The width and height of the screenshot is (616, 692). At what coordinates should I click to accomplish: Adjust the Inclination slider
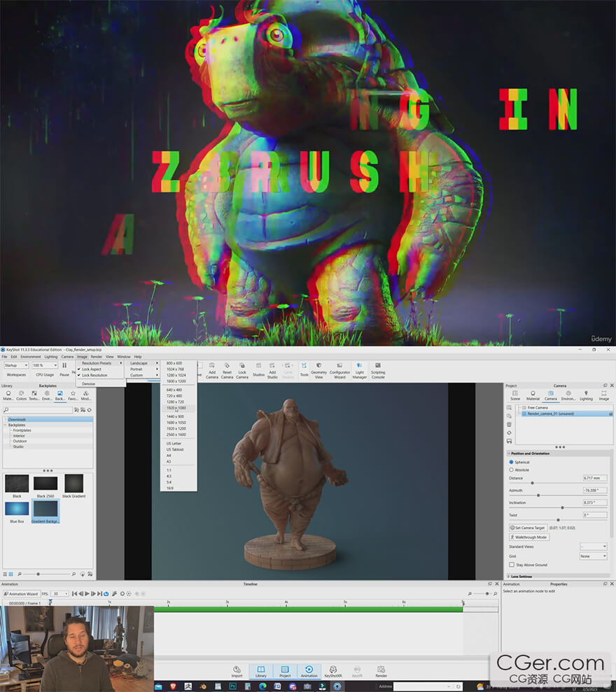[562, 507]
